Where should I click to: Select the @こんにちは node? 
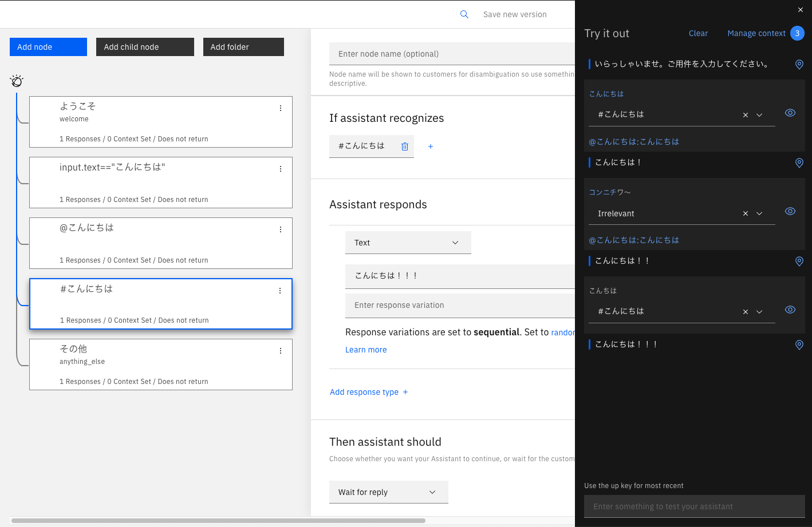point(161,243)
